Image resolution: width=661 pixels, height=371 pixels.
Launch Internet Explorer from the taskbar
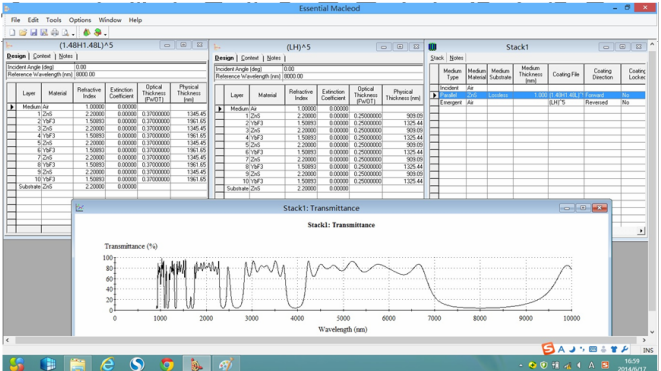pos(107,363)
